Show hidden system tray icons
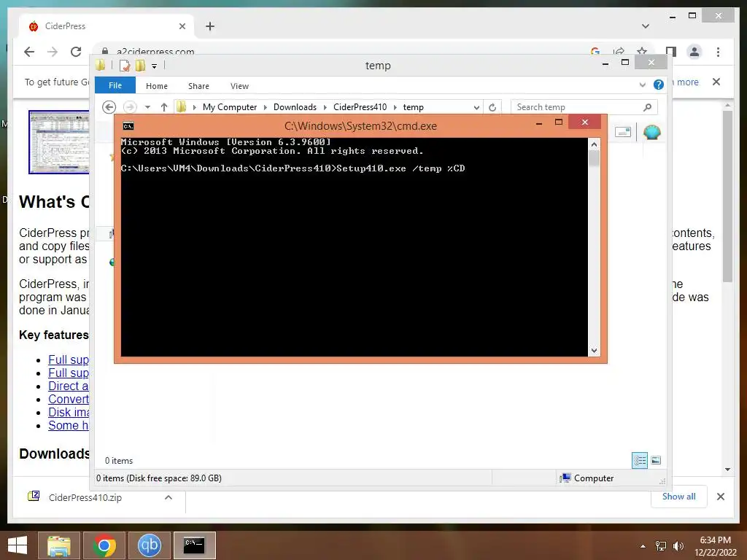747x560 pixels. 643,546
